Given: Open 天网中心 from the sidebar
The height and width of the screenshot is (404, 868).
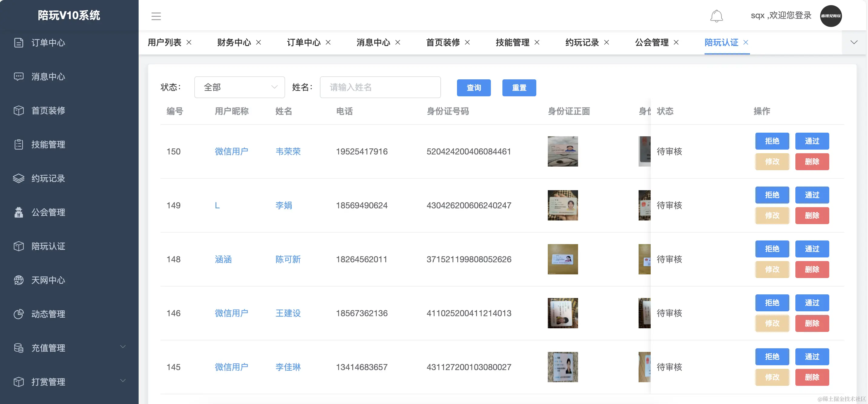Looking at the screenshot, I should [19, 280].
